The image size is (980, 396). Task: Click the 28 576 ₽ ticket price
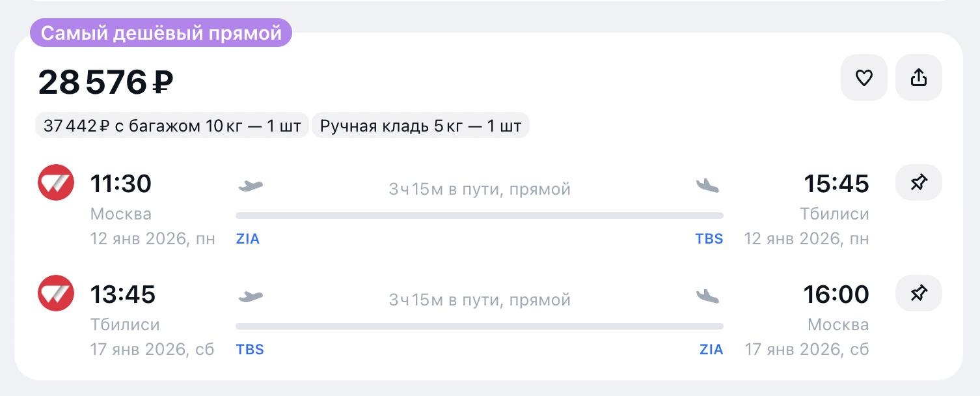click(x=105, y=83)
